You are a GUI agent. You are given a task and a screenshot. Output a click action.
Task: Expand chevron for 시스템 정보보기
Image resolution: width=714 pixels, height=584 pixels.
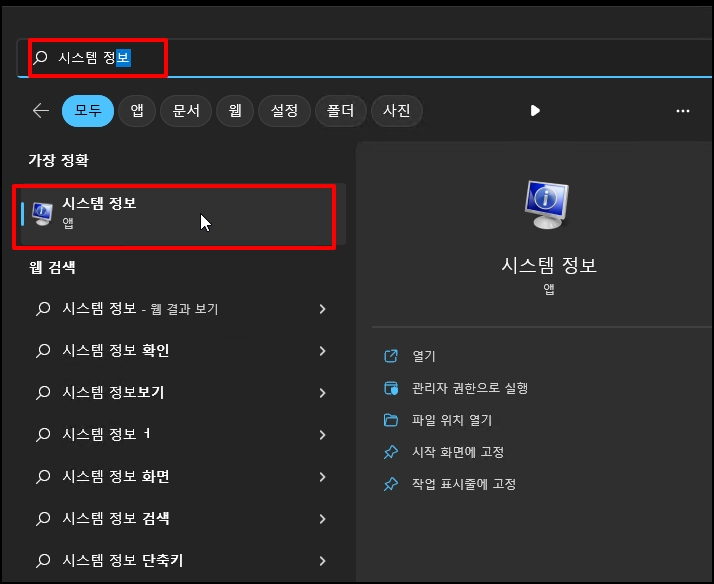pyautogui.click(x=322, y=393)
